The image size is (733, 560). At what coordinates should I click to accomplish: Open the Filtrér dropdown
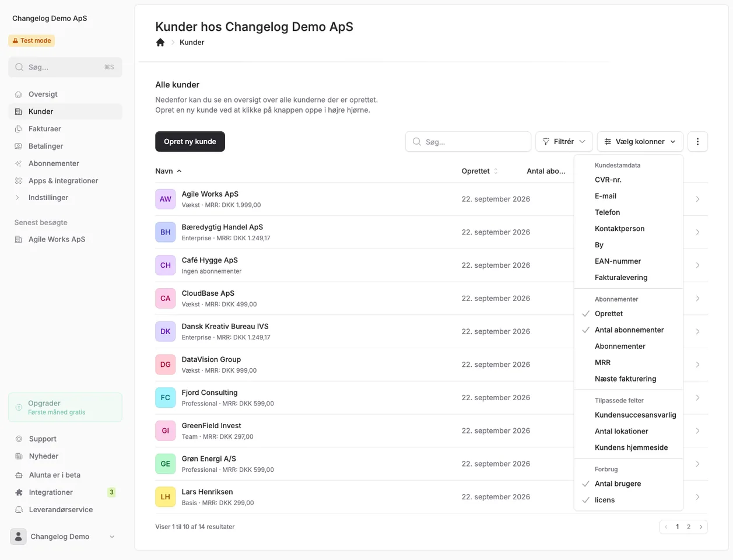pyautogui.click(x=564, y=141)
